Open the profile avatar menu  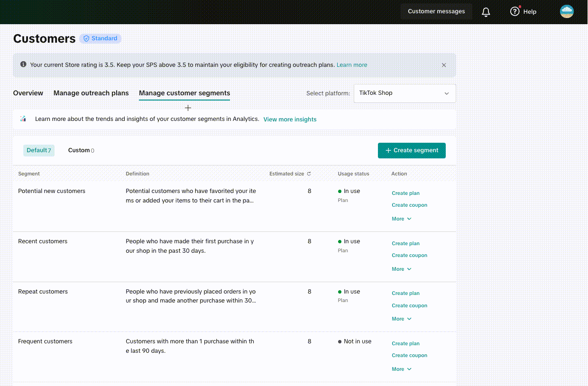pos(567,11)
